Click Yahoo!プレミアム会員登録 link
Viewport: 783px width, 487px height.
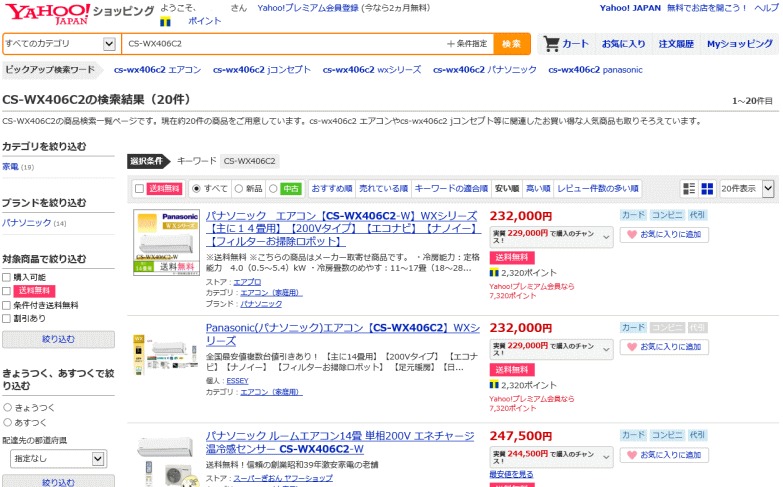pyautogui.click(x=308, y=8)
